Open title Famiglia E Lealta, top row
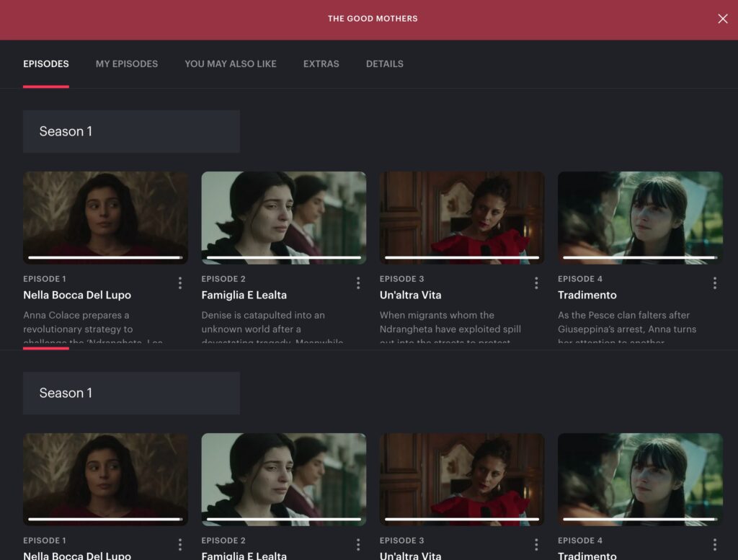The height and width of the screenshot is (560, 738). (244, 295)
